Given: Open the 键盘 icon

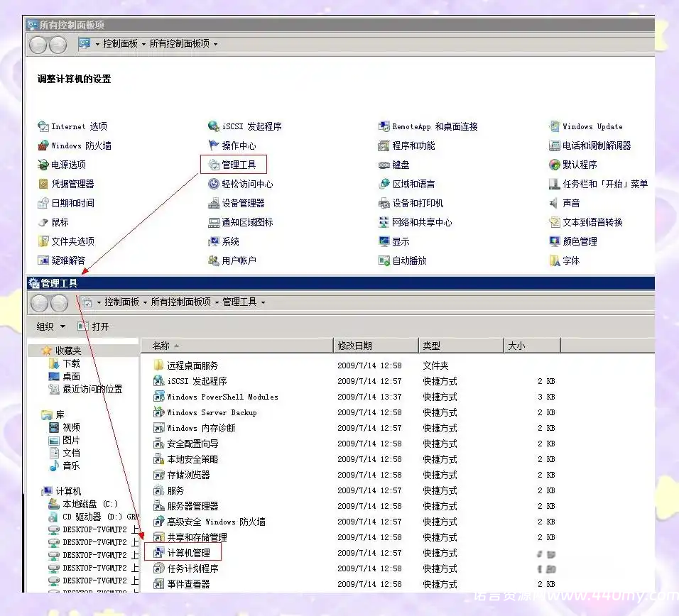Looking at the screenshot, I should 384,165.
